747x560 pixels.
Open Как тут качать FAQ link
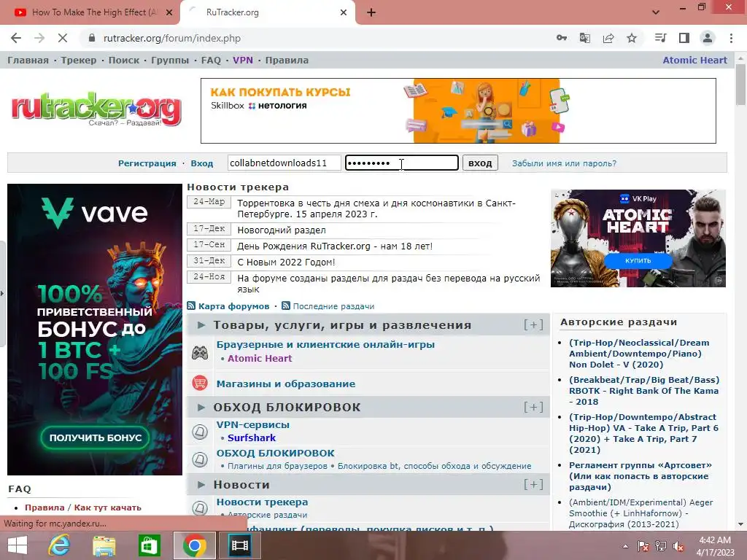(108, 507)
